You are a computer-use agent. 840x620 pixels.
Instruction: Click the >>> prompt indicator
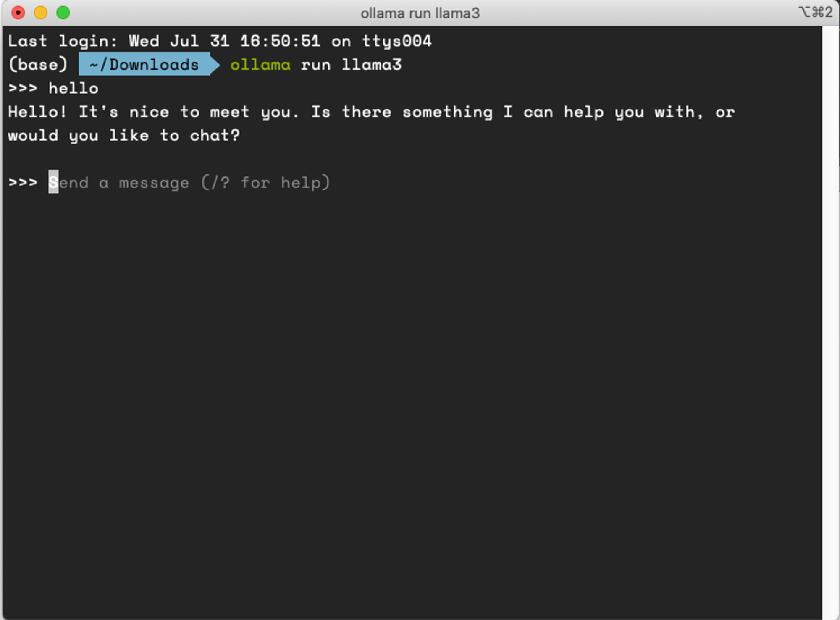tap(22, 181)
